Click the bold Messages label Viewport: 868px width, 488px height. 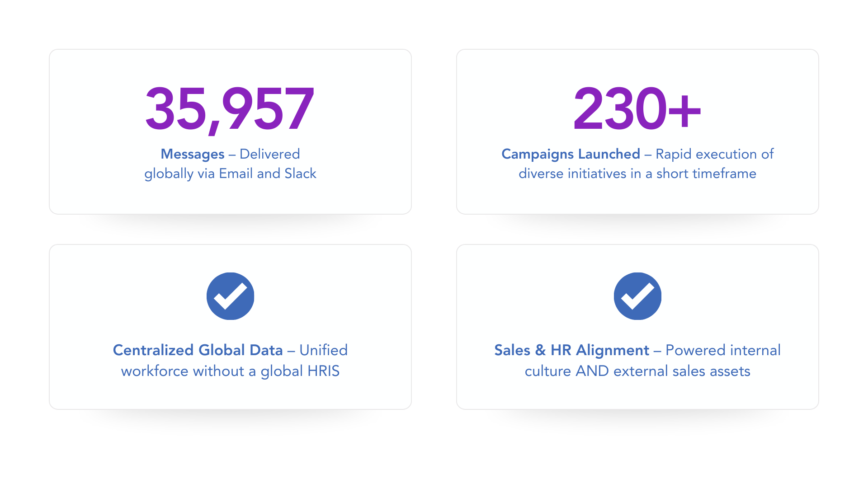[193, 154]
